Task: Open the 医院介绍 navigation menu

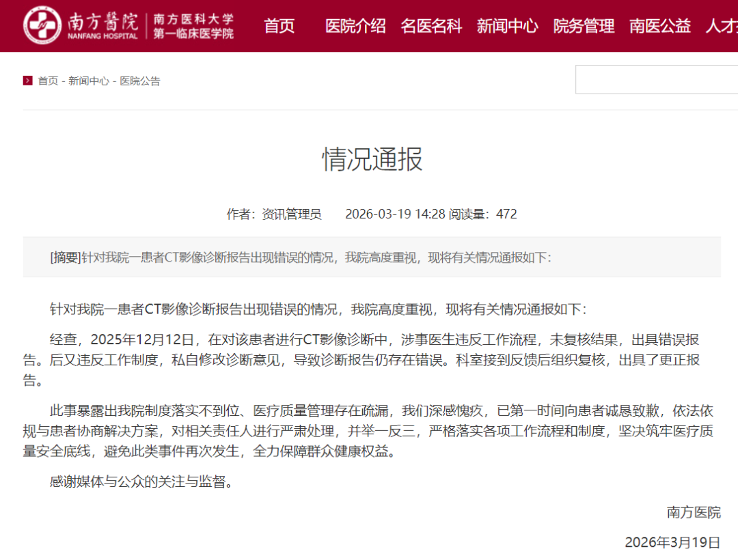Action: click(x=355, y=26)
